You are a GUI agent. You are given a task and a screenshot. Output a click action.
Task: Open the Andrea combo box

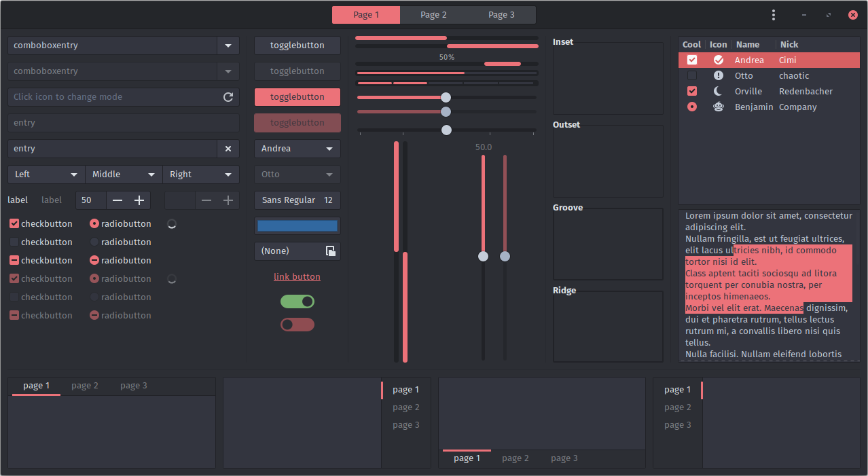(x=297, y=149)
